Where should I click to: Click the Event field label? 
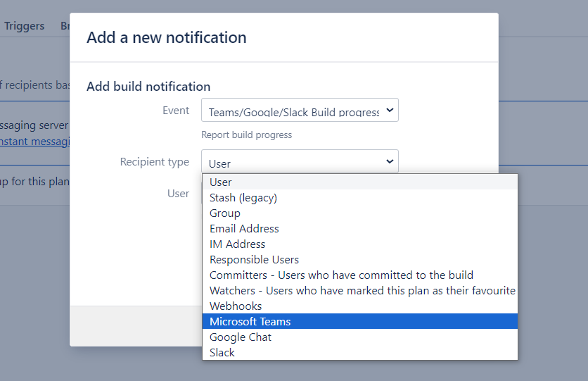[x=176, y=110]
